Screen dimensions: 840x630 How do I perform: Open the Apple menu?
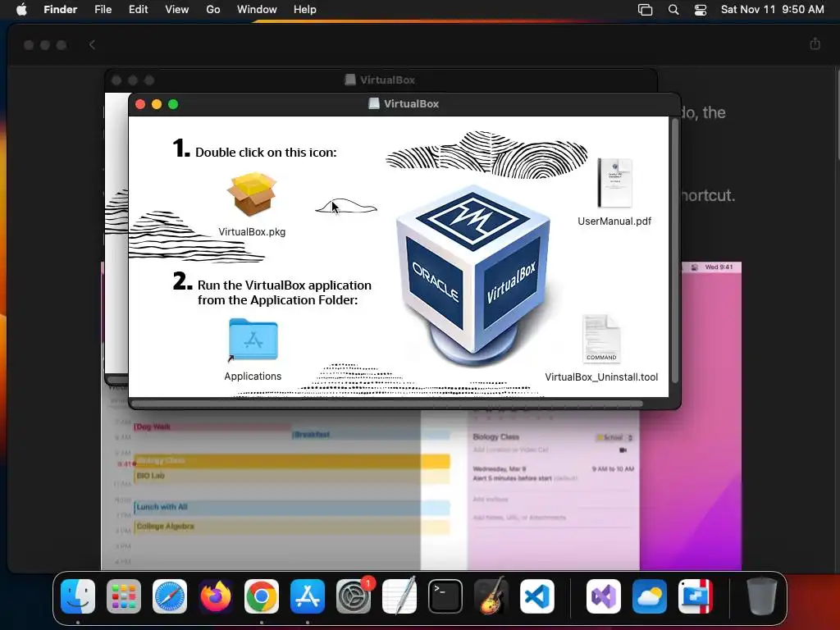(21, 9)
